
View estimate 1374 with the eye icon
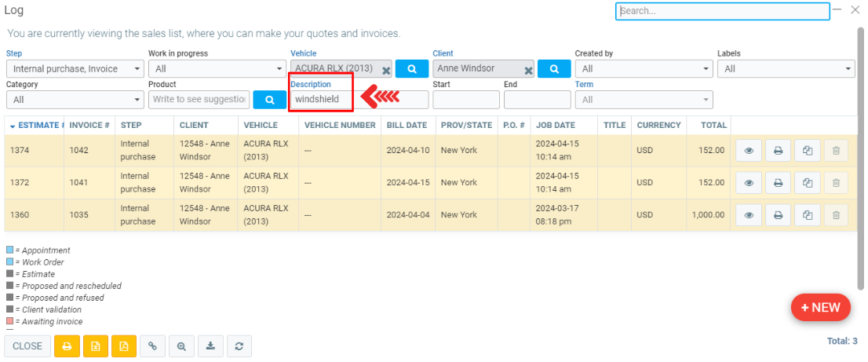tap(749, 151)
